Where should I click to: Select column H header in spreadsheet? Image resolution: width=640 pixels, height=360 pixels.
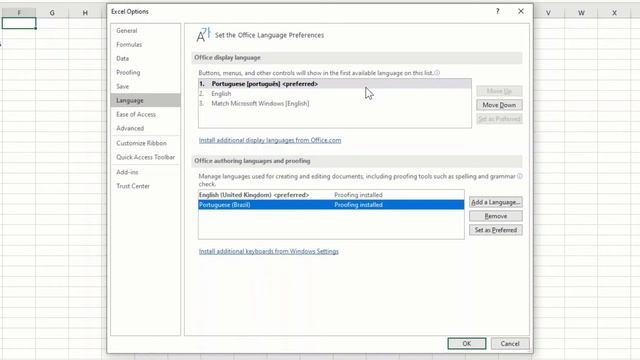tap(85, 13)
